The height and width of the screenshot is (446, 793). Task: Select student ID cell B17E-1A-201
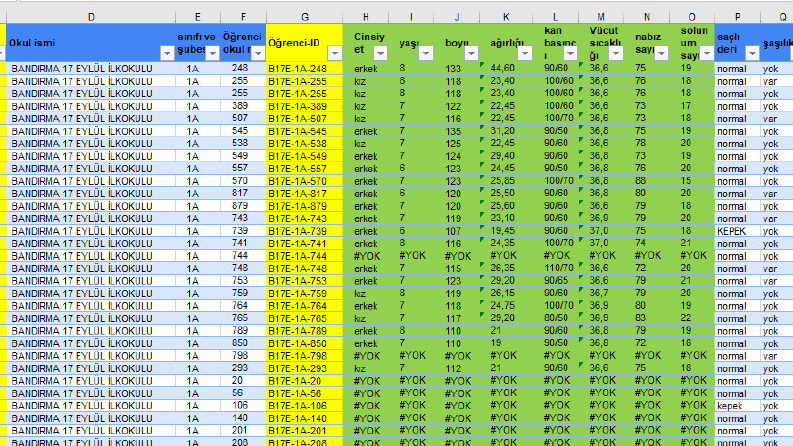point(304,431)
